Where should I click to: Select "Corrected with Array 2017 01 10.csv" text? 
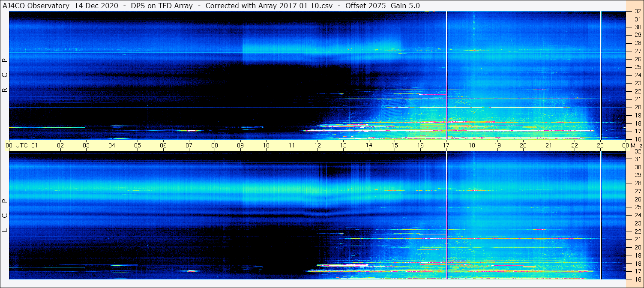(269, 6)
